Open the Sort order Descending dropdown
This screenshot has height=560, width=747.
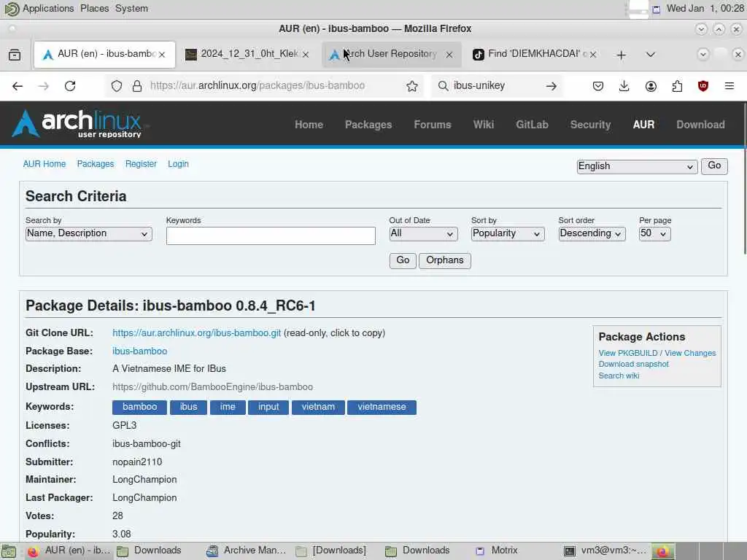[592, 234]
